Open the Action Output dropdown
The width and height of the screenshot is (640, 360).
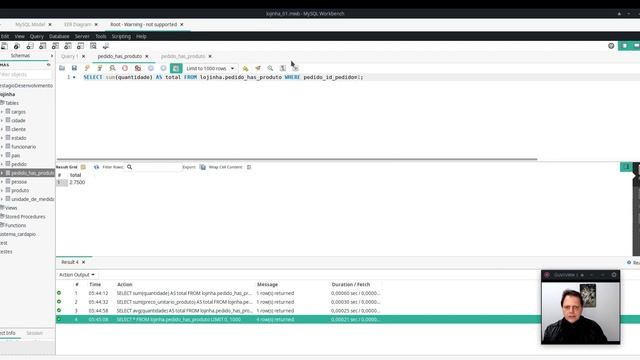tap(77, 275)
